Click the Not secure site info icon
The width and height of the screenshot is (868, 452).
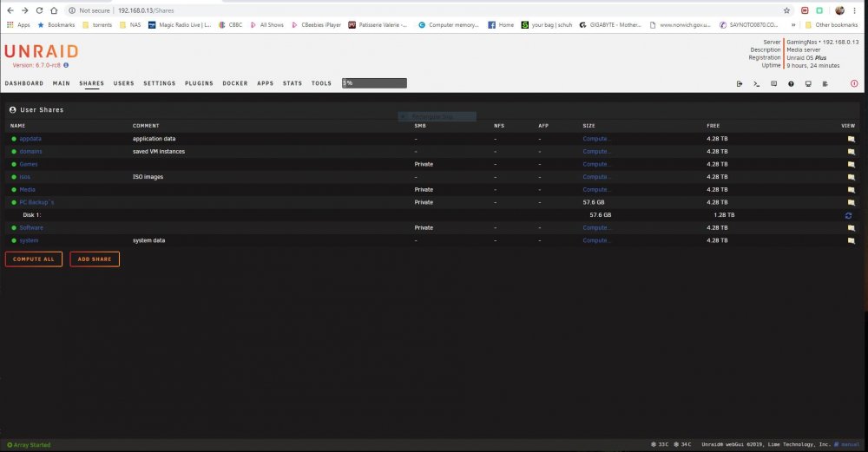point(72,10)
